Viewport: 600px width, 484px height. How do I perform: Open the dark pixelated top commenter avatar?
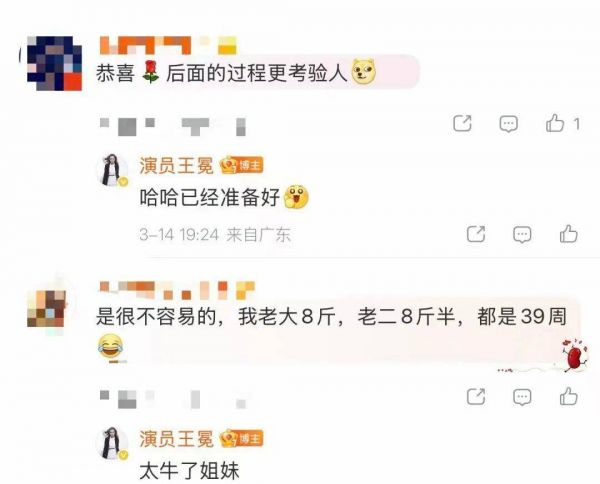point(54,64)
